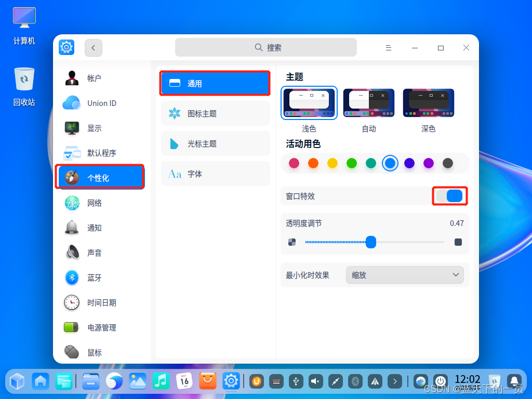The image size is (532, 399).
Task: Click the power button in dock
Action: click(x=441, y=382)
